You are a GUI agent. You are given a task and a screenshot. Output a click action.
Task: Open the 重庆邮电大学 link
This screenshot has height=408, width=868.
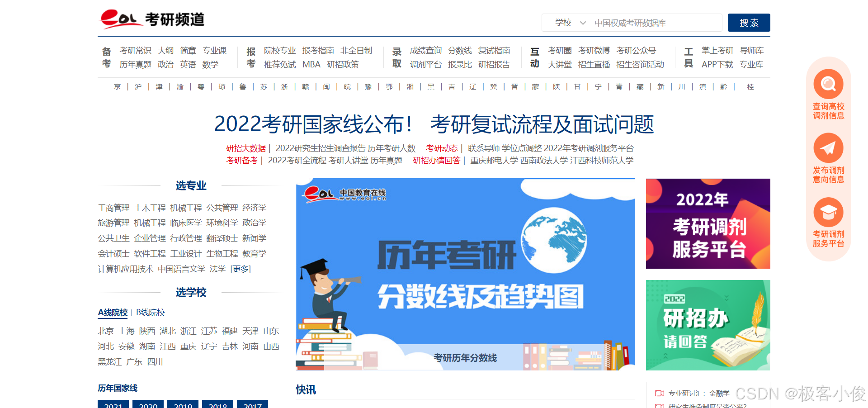494,161
